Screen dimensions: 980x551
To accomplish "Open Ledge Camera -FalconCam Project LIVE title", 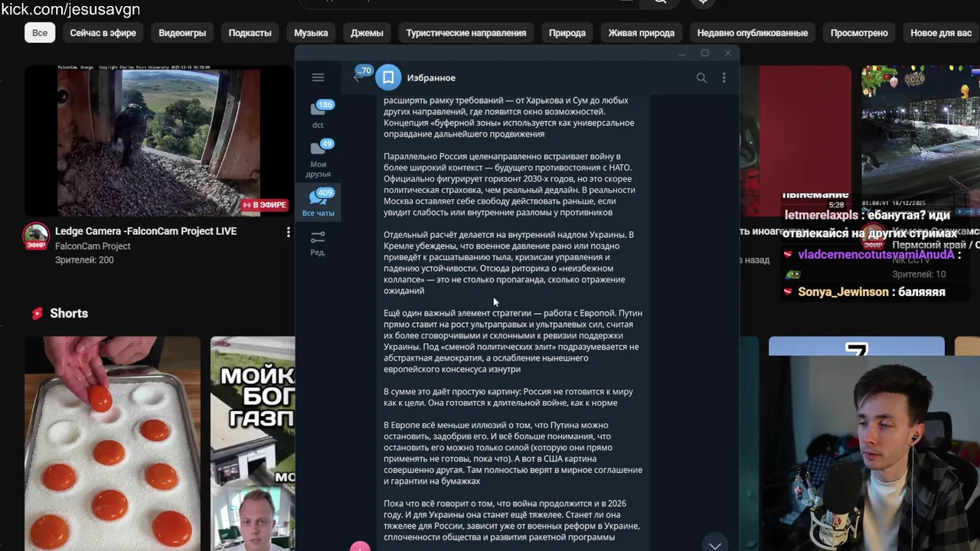I will point(145,231).
